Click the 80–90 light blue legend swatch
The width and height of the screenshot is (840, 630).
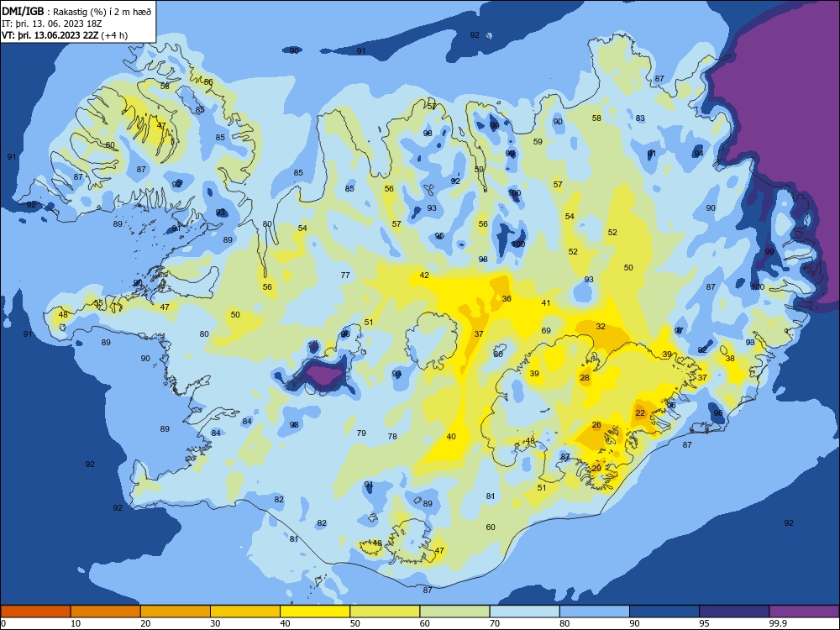pyautogui.click(x=595, y=612)
